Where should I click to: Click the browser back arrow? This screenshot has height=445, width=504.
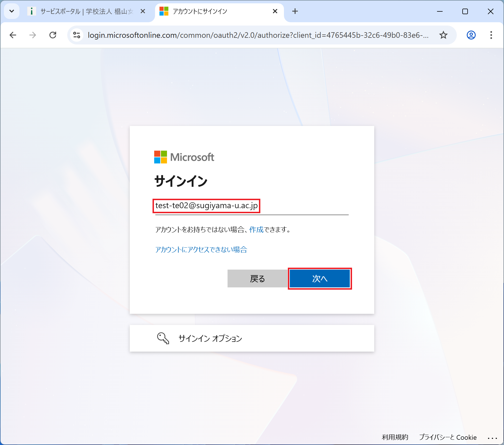[13, 35]
